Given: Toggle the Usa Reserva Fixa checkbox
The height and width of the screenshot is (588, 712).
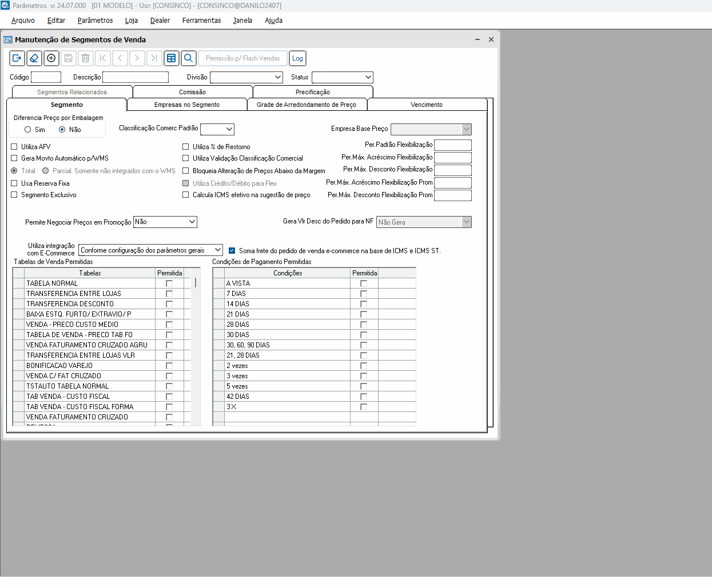Looking at the screenshot, I should [14, 183].
